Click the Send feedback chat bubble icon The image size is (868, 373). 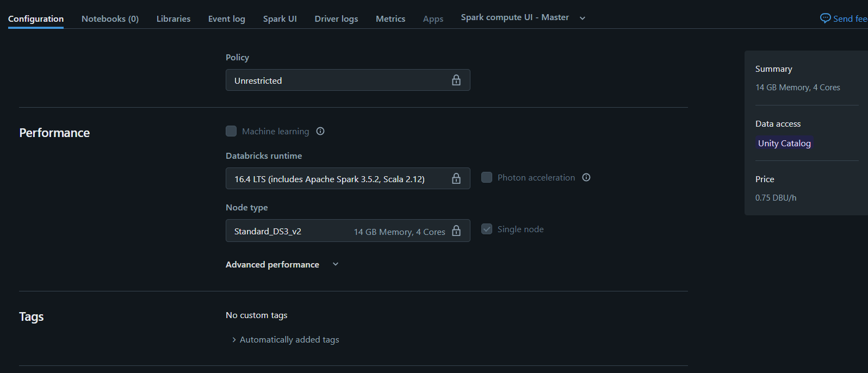click(826, 18)
